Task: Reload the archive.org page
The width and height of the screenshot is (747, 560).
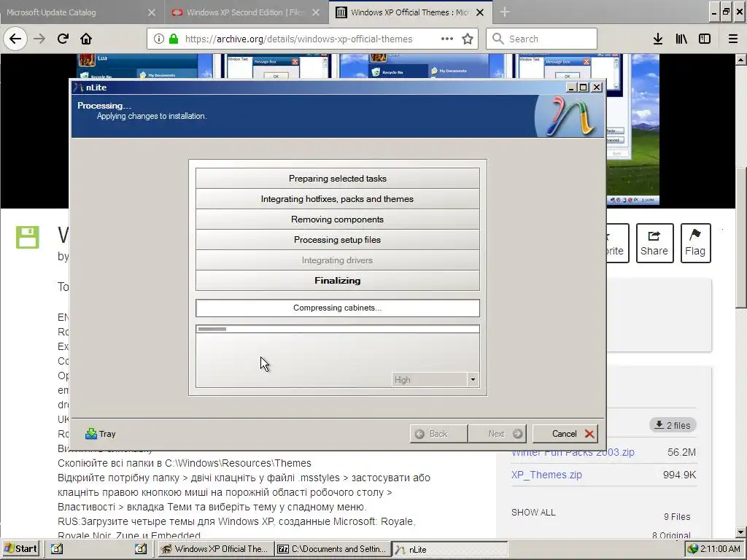Action: tap(63, 39)
